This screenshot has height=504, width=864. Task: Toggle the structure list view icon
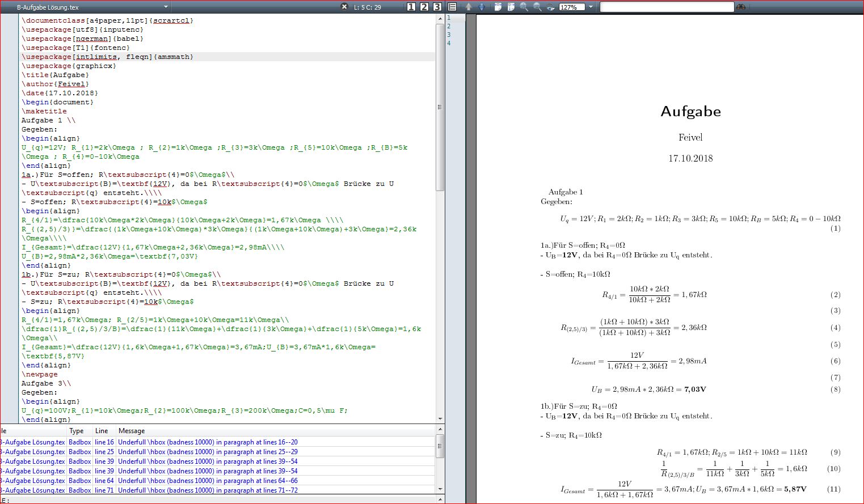(x=452, y=7)
